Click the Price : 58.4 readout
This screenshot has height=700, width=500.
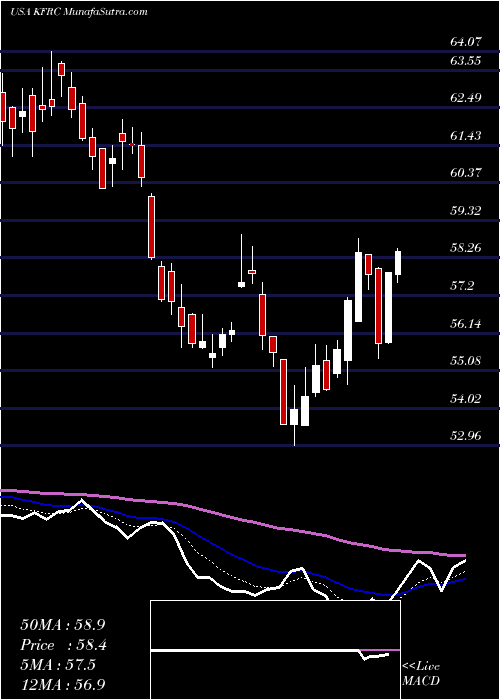click(x=63, y=645)
